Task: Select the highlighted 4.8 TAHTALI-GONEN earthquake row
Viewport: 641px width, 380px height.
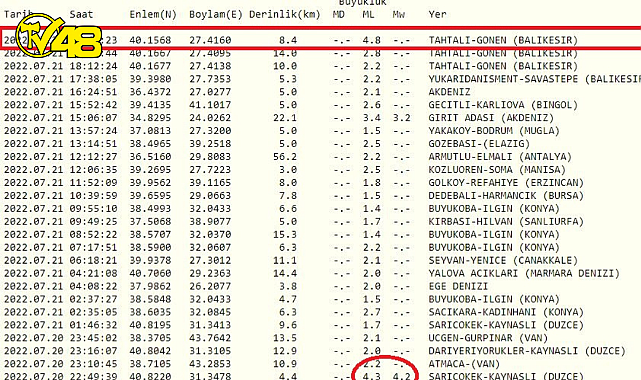Action: pos(320,40)
